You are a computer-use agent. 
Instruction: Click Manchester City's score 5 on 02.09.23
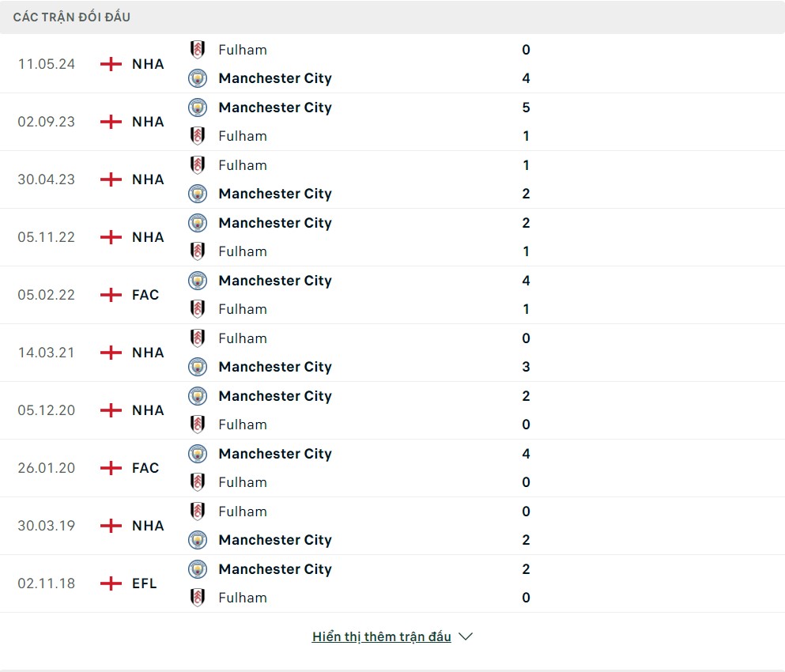coord(526,108)
